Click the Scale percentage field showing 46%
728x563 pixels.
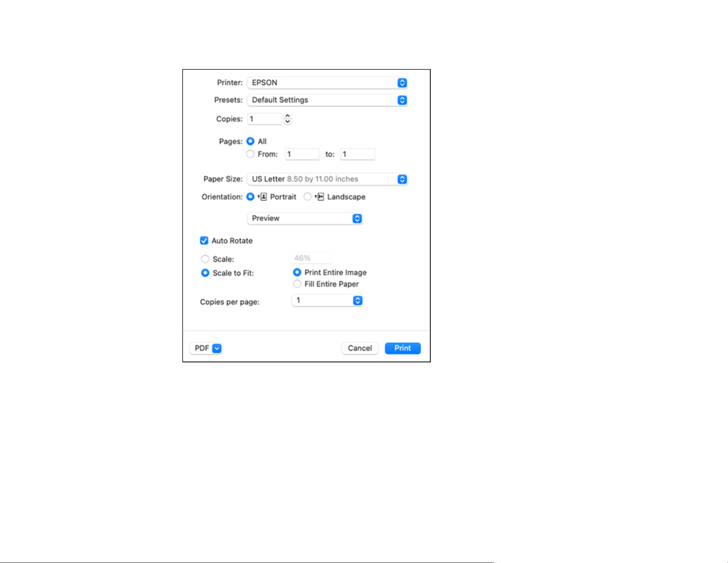(x=312, y=258)
